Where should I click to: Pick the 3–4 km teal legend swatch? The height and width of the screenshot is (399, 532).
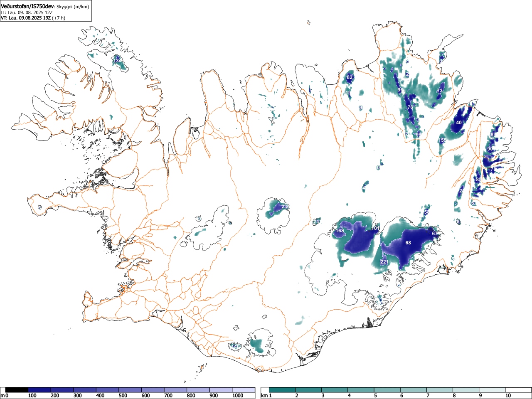pyautogui.click(x=335, y=390)
